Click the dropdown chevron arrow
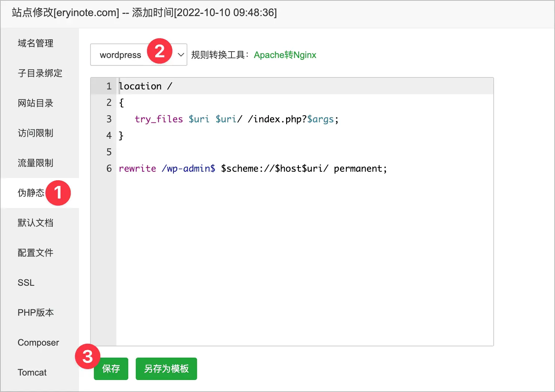The image size is (555, 392). pyautogui.click(x=181, y=55)
